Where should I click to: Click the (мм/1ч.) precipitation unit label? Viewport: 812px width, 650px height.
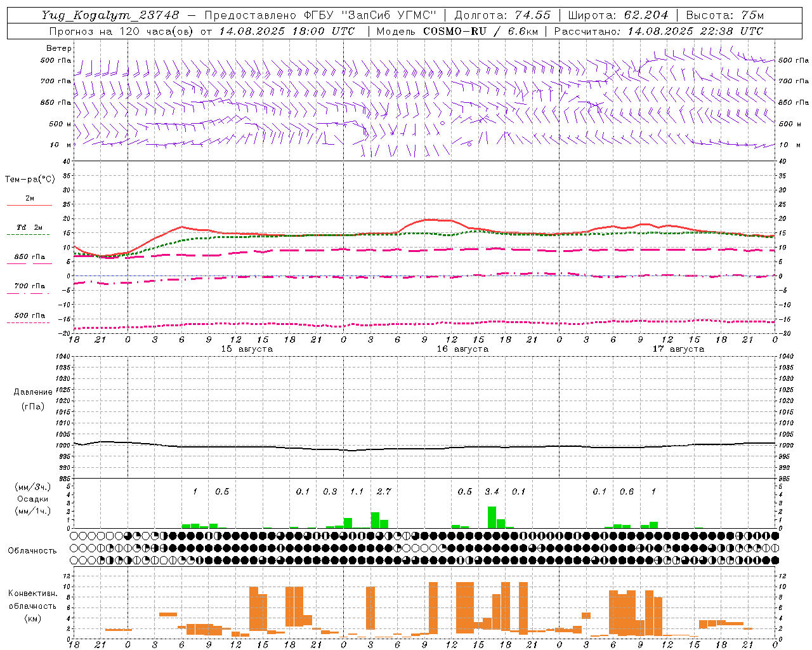[32, 511]
